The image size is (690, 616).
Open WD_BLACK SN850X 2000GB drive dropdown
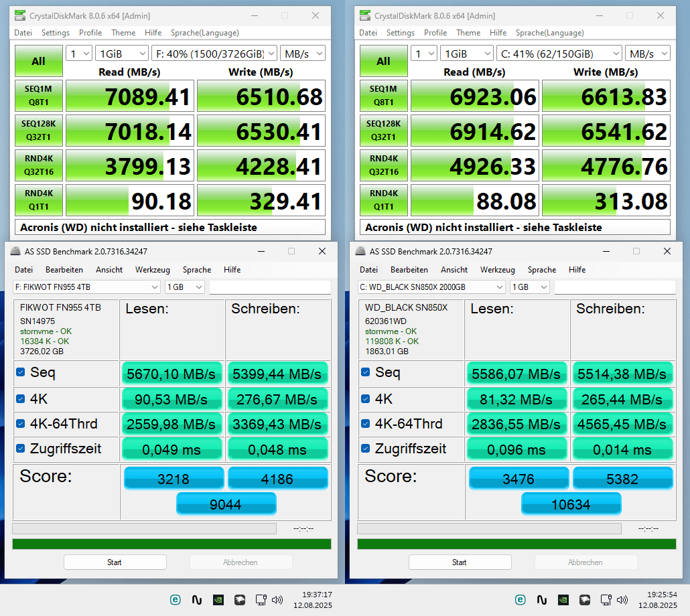tap(431, 287)
